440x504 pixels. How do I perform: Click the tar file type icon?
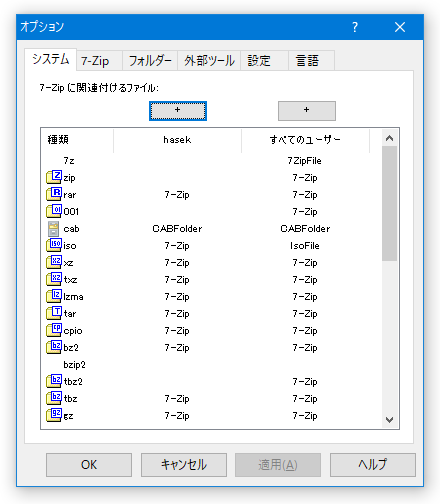(x=54, y=313)
